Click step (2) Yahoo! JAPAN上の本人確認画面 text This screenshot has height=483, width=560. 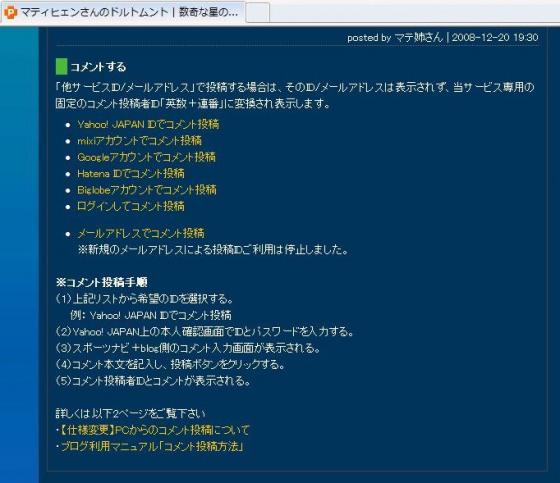pyautogui.click(x=205, y=332)
